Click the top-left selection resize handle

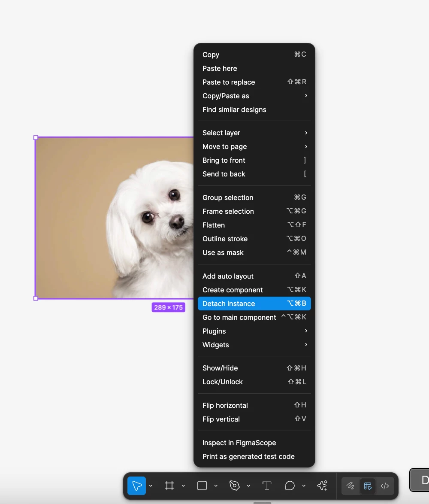pos(36,137)
